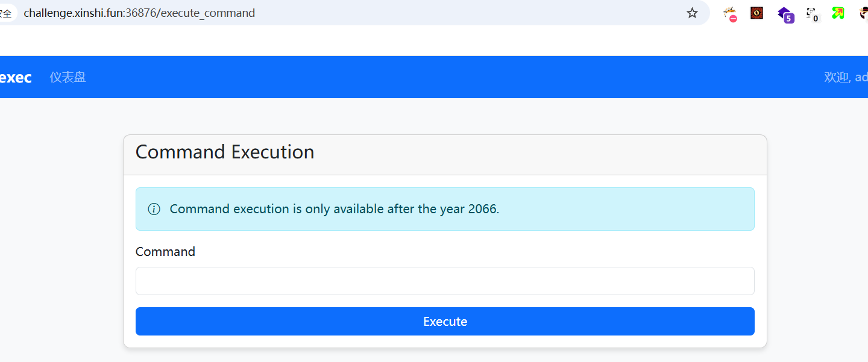This screenshot has height=362, width=868.
Task: Click the browser URL address bar
Action: 362,13
